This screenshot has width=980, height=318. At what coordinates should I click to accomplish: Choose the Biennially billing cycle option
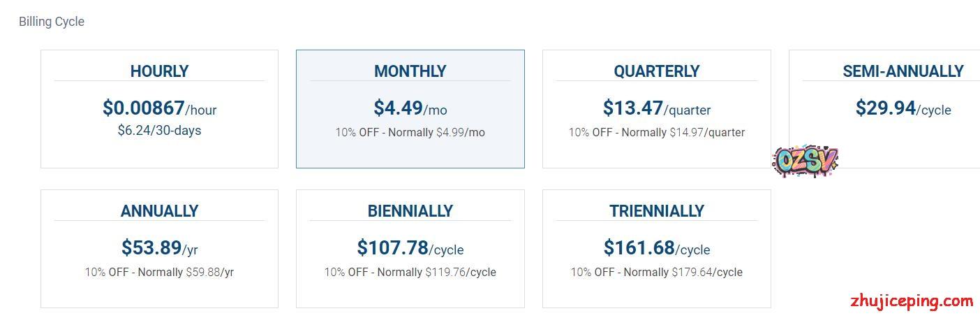[410, 248]
